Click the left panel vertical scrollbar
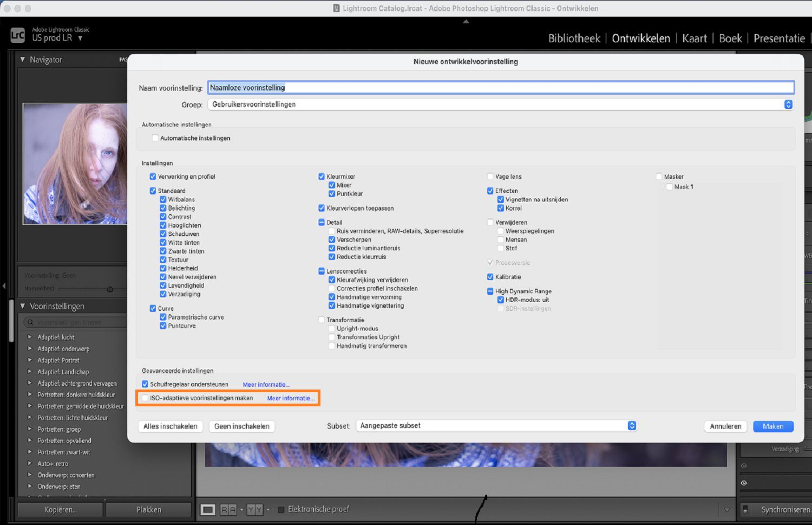The height and width of the screenshot is (525, 812). coord(11,320)
